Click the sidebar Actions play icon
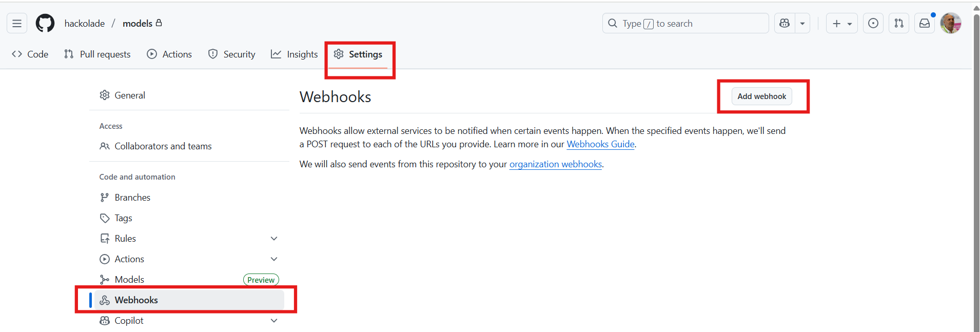The height and width of the screenshot is (332, 980). coord(105,259)
